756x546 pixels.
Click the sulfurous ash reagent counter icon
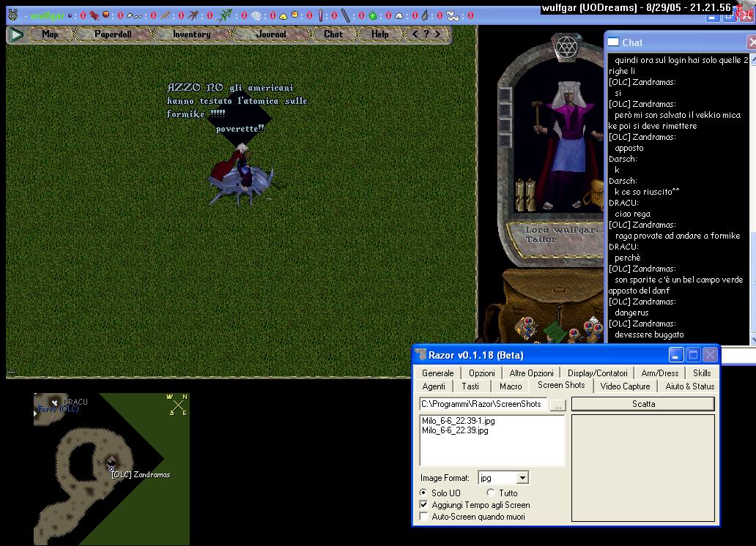click(283, 16)
